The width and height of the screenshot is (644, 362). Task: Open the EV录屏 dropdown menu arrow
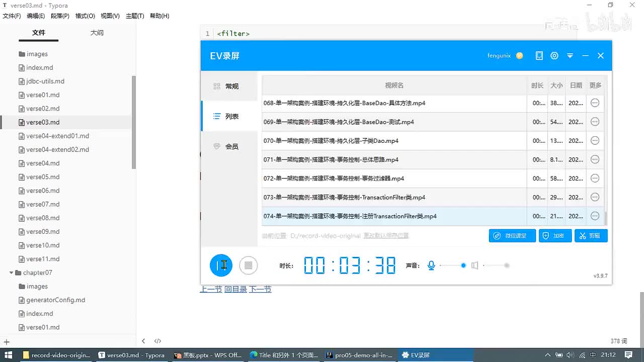[x=570, y=56]
